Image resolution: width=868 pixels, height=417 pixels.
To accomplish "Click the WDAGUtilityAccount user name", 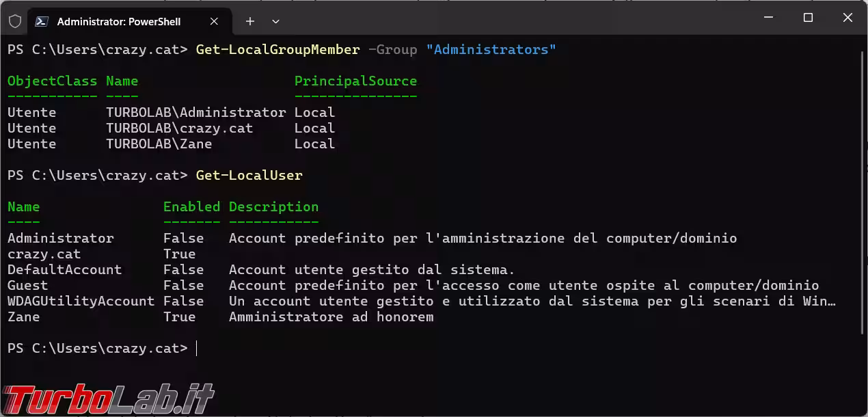I will tap(81, 301).
